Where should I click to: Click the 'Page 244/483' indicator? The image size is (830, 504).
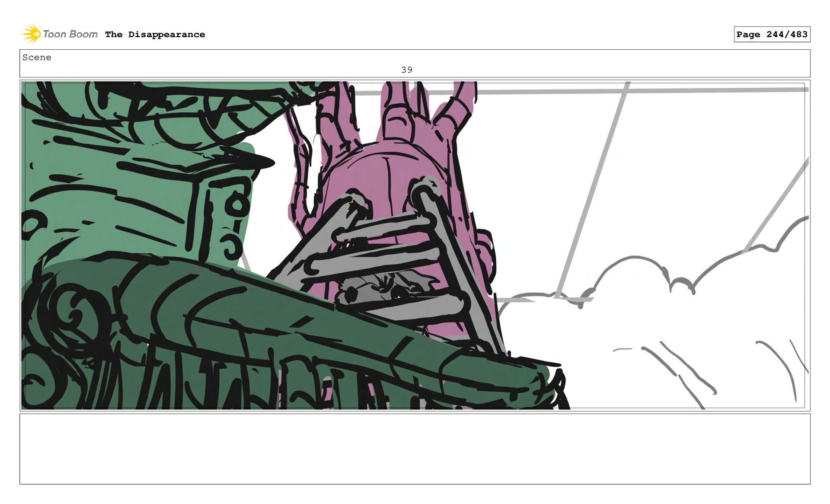772,34
